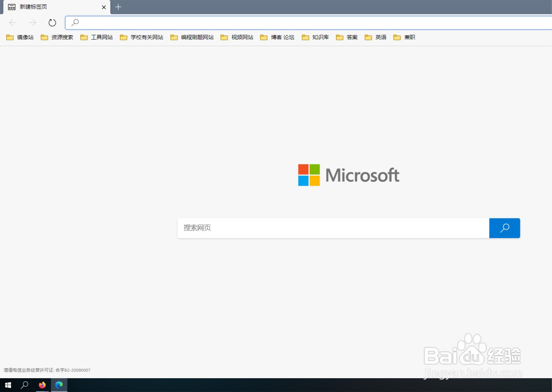Screen dimensions: 552x392
Task: Open the 资源搜索 bookmark folder
Action: point(57,37)
